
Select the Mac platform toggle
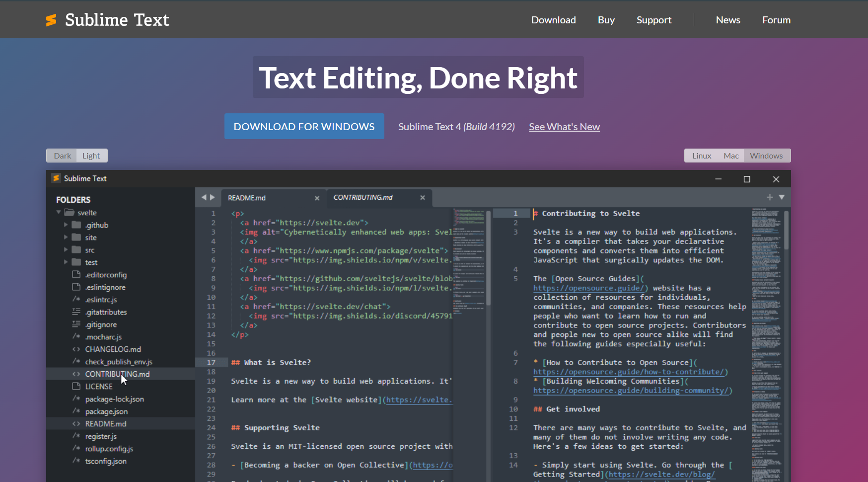[x=731, y=156]
